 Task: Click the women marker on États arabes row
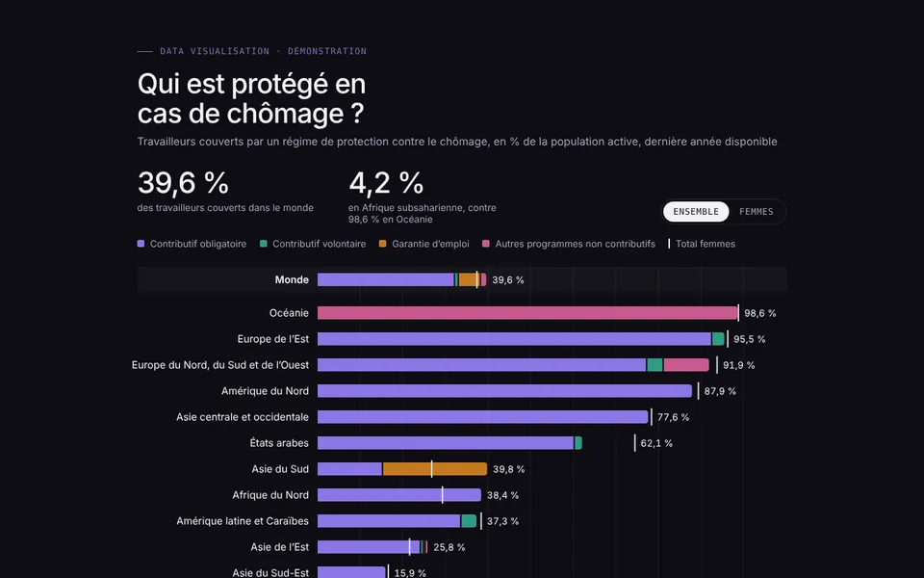[x=634, y=443]
